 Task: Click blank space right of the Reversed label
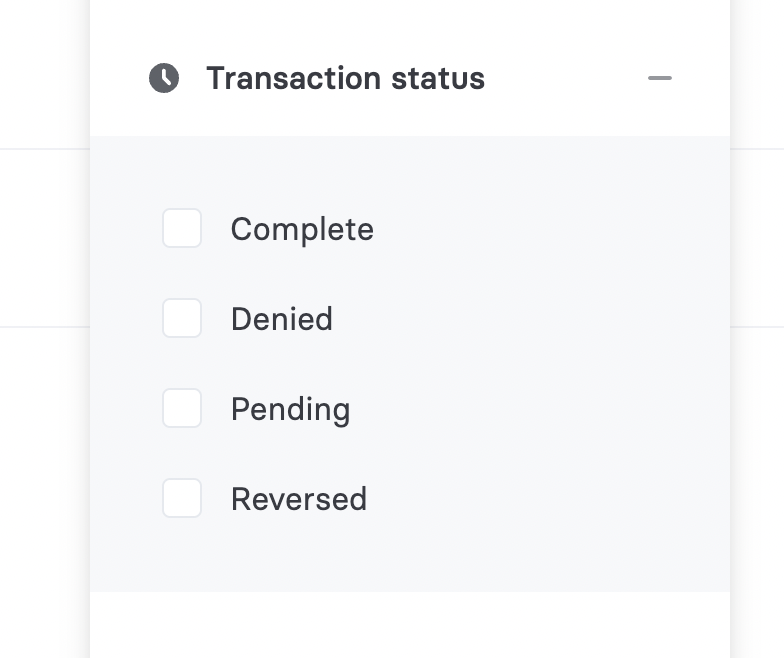point(545,498)
